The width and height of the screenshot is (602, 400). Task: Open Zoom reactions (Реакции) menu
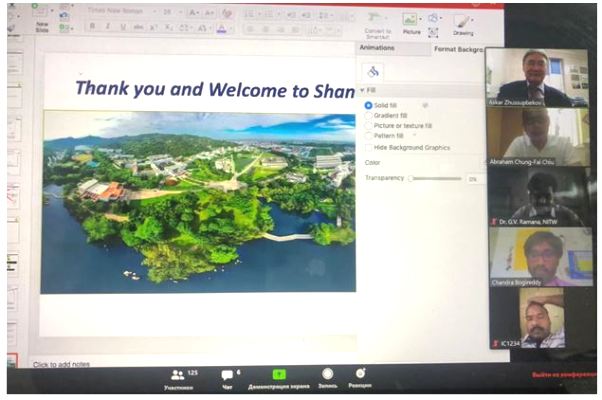(360, 378)
